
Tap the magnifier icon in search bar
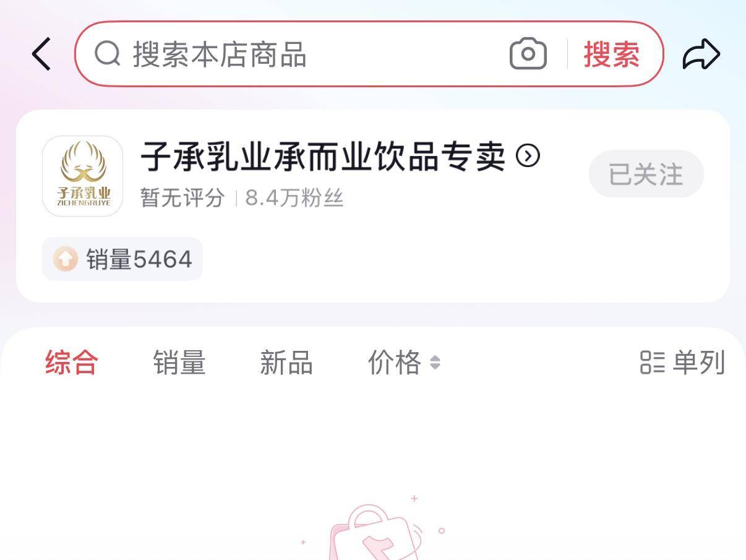tap(108, 54)
